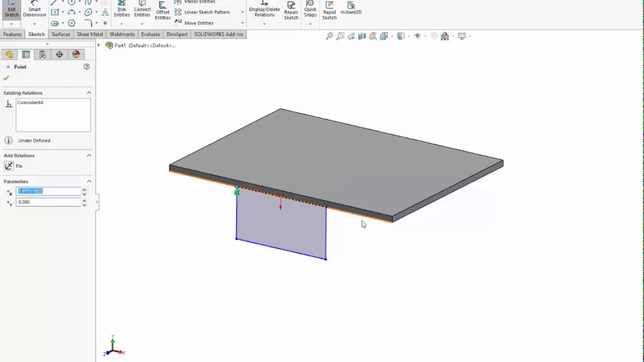
Task: Open SOLIDWORKS Add-Ins tab
Action: tap(219, 34)
